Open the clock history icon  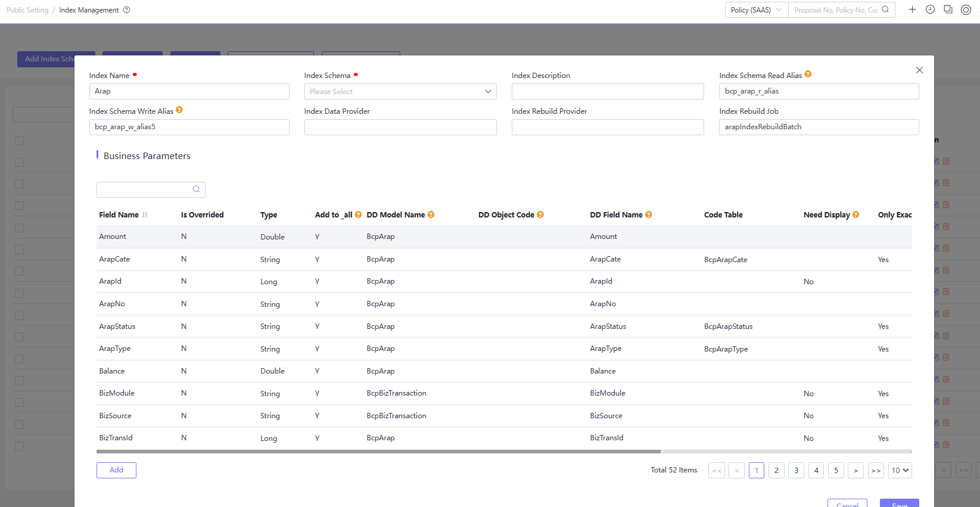[930, 10]
